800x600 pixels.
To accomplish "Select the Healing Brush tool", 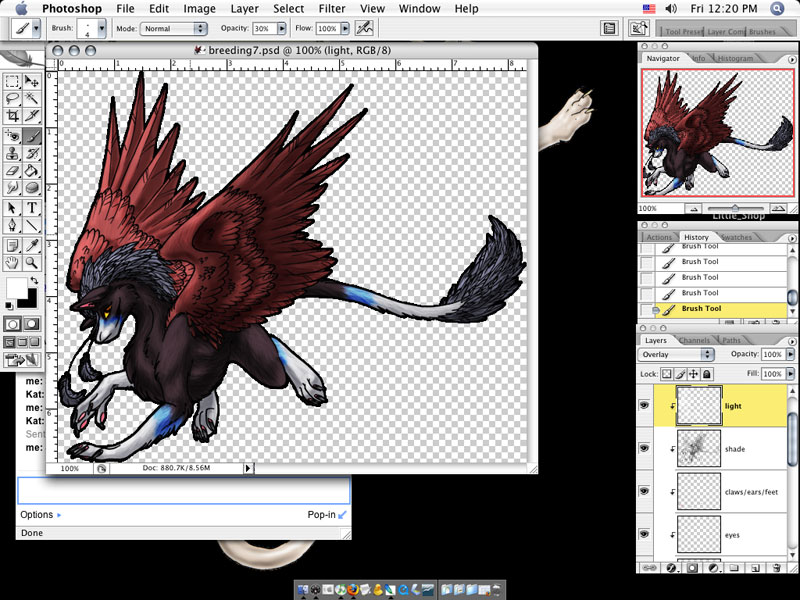I will 12,136.
